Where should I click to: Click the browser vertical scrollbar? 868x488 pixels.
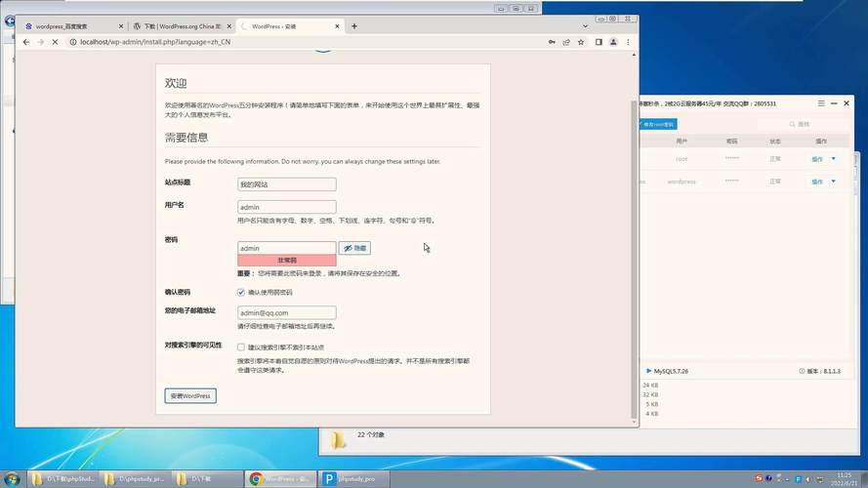click(634, 259)
